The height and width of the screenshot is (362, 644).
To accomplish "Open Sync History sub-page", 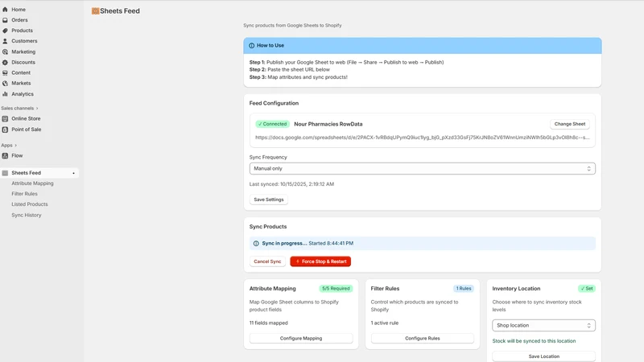I will (x=27, y=215).
